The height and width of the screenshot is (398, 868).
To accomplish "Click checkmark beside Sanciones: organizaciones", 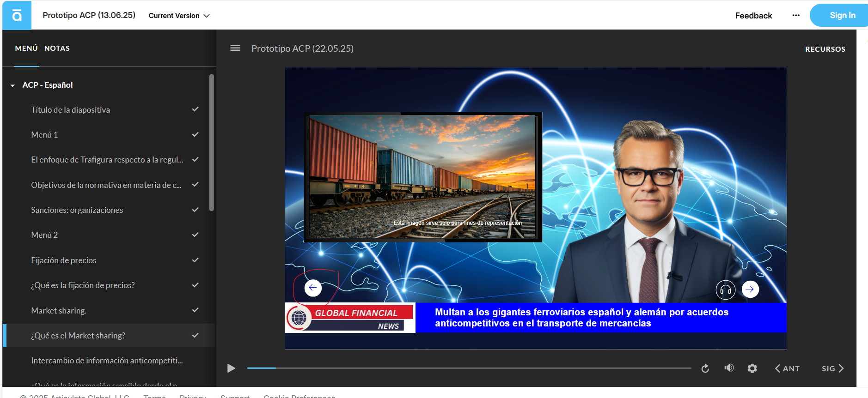I will click(x=195, y=210).
